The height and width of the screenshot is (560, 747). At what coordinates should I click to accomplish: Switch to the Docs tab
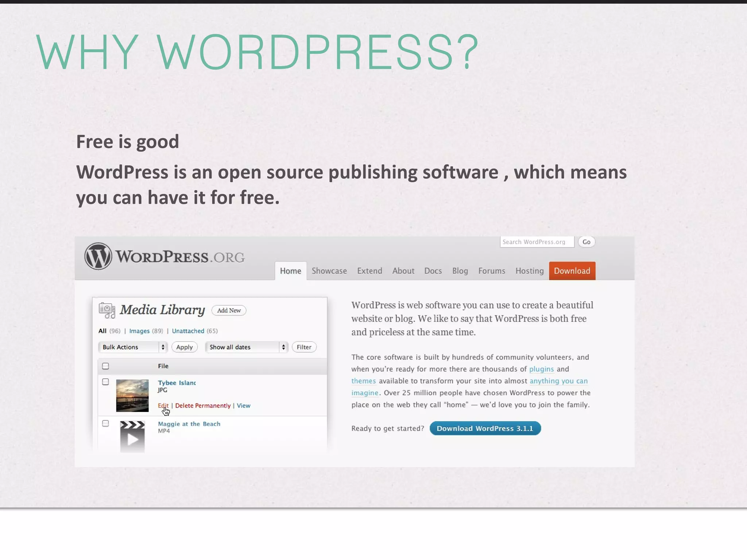pos(433,271)
